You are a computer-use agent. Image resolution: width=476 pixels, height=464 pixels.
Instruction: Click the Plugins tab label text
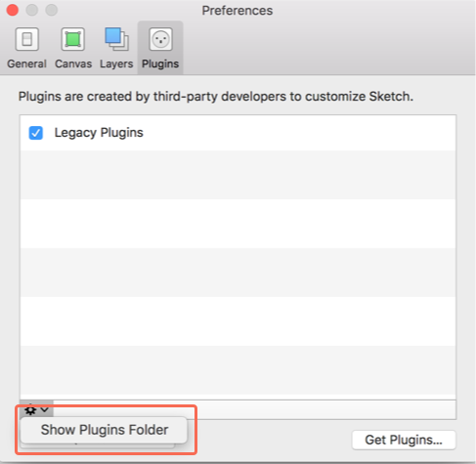[x=160, y=63]
